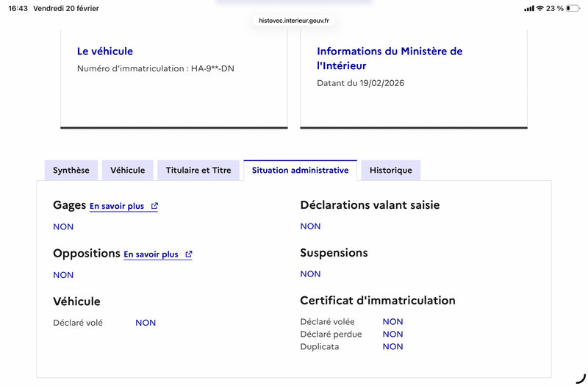This screenshot has height=386, width=588.
Task: Click the crescent icon at bottom right
Action: pyautogui.click(x=581, y=379)
